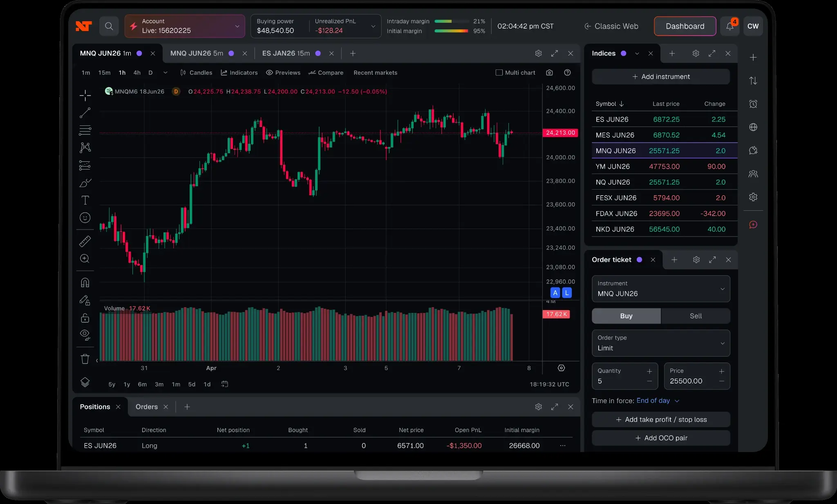Screen dimensions: 837x504
Task: Select the text annotation tool
Action: coord(85,200)
